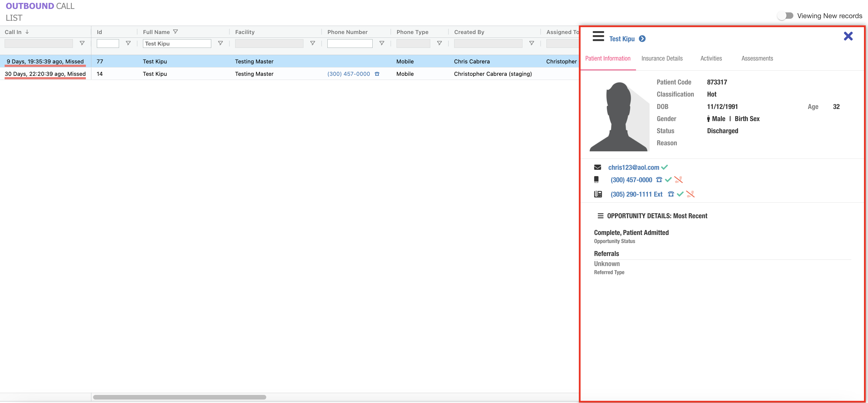
Task: Click the Test Kipu patient name link
Action: pos(621,39)
